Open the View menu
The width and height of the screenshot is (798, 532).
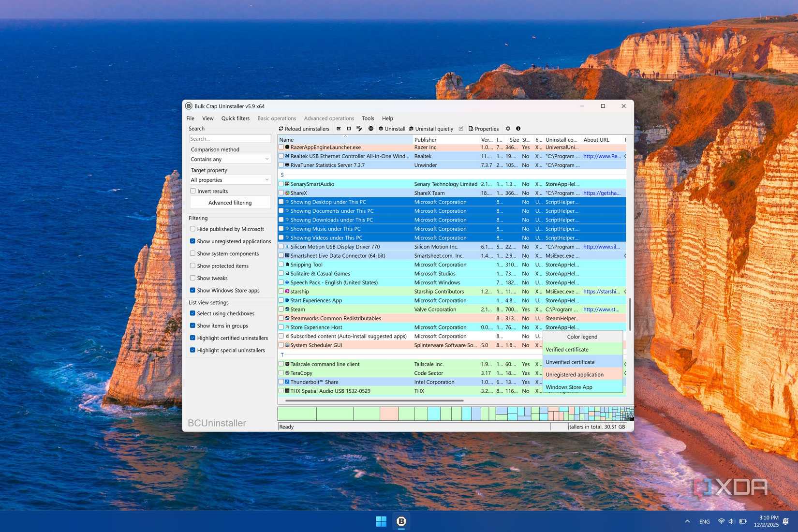(208, 118)
